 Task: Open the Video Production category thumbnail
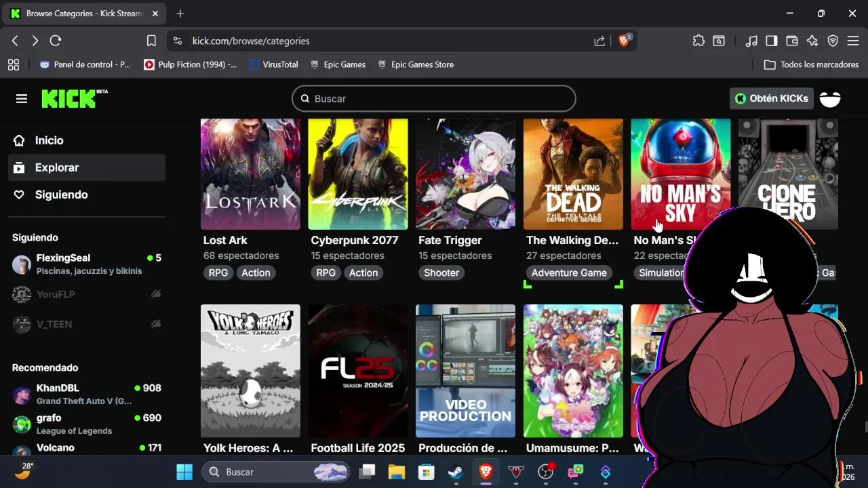pos(465,371)
